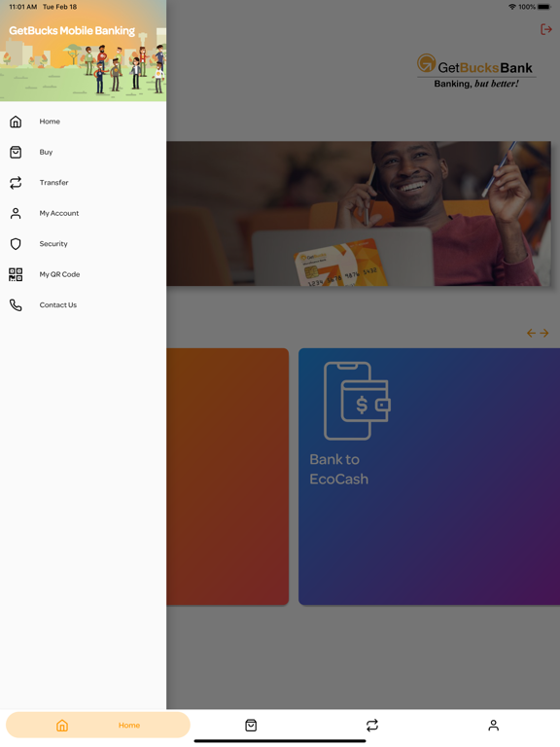
Task: Tap the GetBucks Bank logo
Action: [476, 71]
